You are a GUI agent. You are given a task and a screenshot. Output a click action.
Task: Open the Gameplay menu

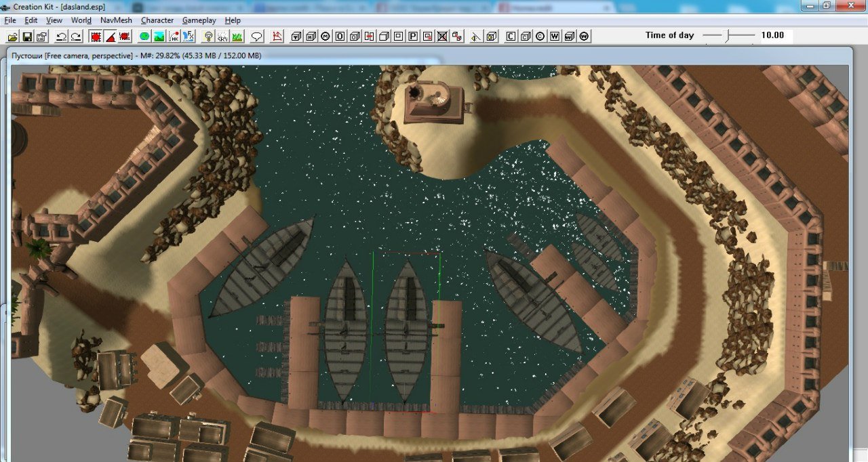point(199,20)
